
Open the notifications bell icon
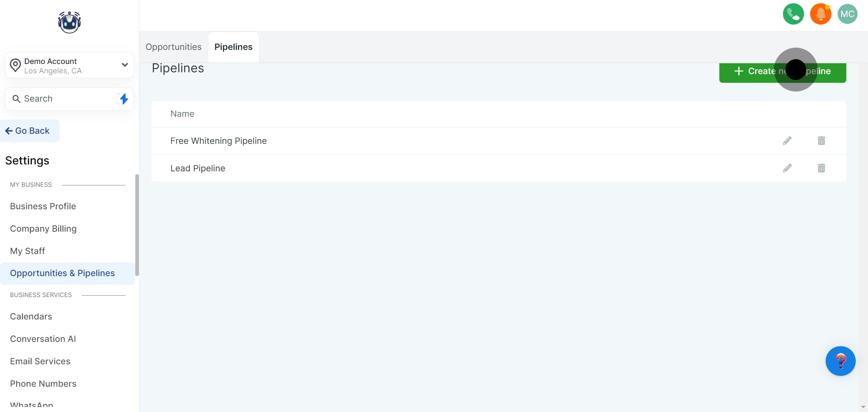point(820,14)
